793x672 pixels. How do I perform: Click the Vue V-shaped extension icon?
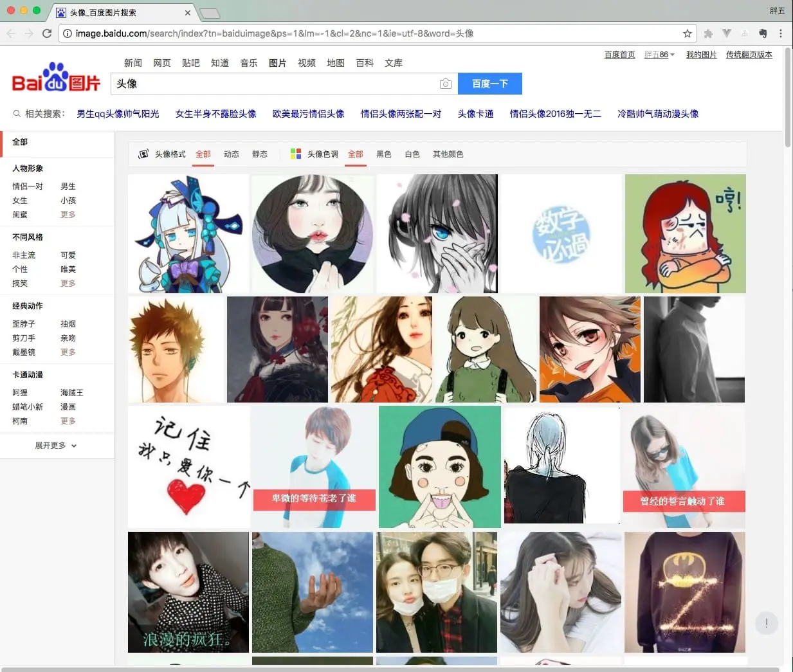click(726, 33)
